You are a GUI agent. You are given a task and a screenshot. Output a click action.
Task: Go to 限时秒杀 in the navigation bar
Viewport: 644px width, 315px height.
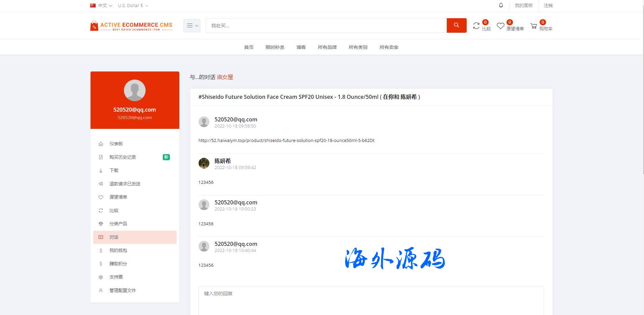(275, 47)
